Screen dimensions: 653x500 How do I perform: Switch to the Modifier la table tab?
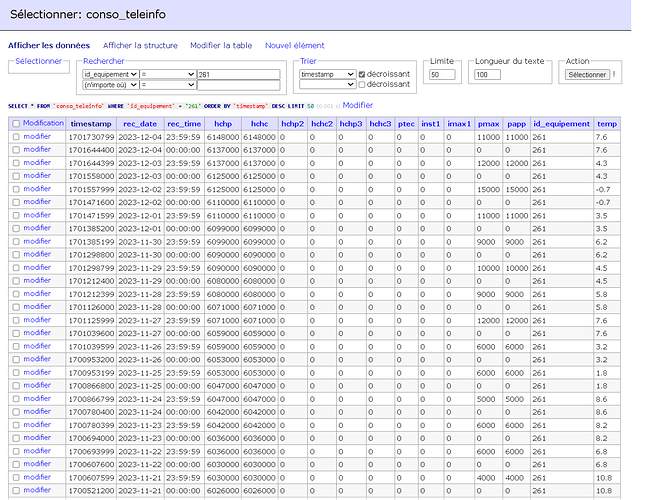click(x=221, y=45)
